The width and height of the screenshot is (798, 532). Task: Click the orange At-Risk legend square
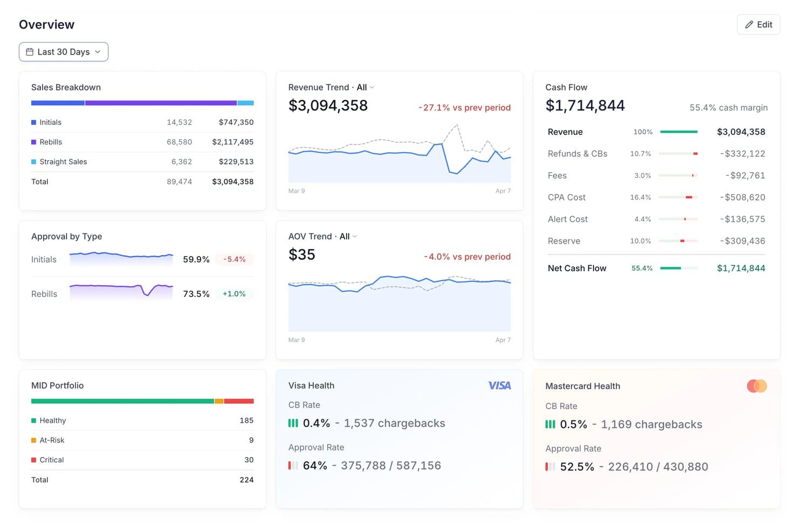(33, 440)
